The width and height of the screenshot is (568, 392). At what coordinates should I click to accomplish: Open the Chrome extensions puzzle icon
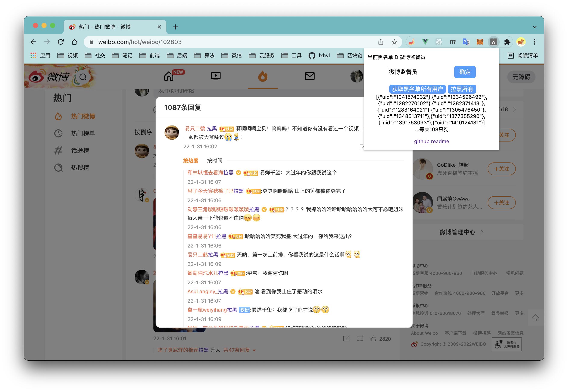tap(507, 42)
